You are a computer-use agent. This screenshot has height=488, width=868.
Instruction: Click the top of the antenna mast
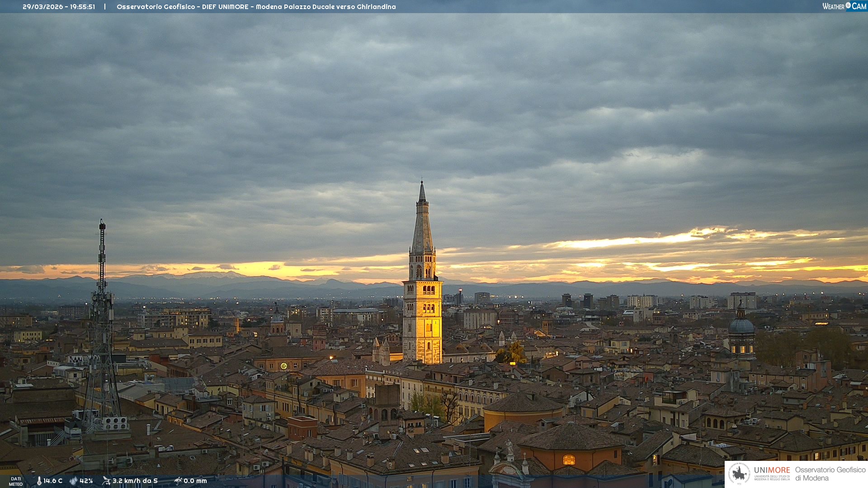102,222
